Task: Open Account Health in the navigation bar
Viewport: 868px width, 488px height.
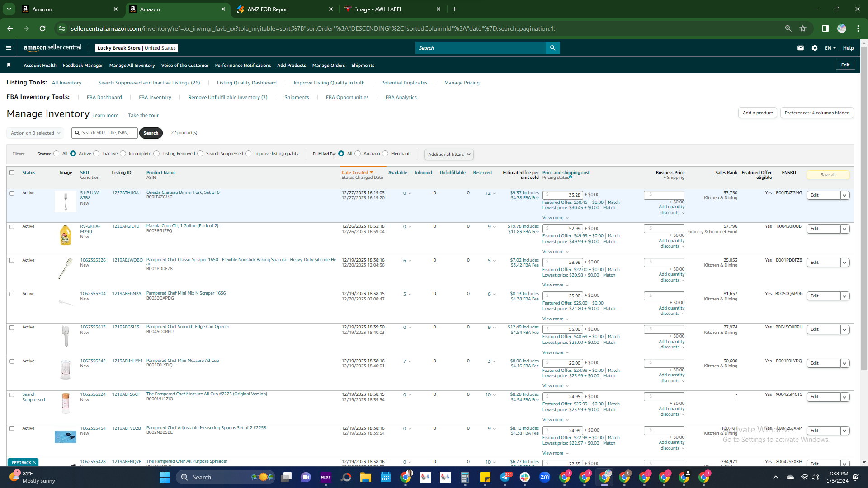Action: 40,66
